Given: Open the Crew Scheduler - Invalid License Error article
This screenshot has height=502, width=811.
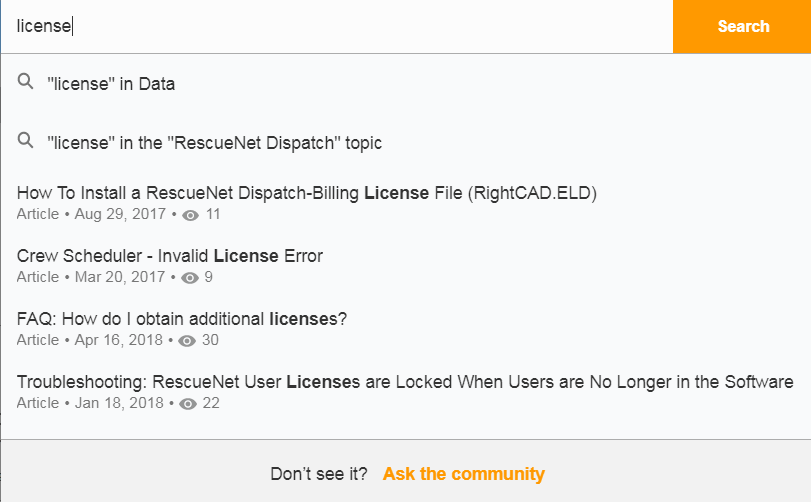Looking at the screenshot, I should 170,256.
